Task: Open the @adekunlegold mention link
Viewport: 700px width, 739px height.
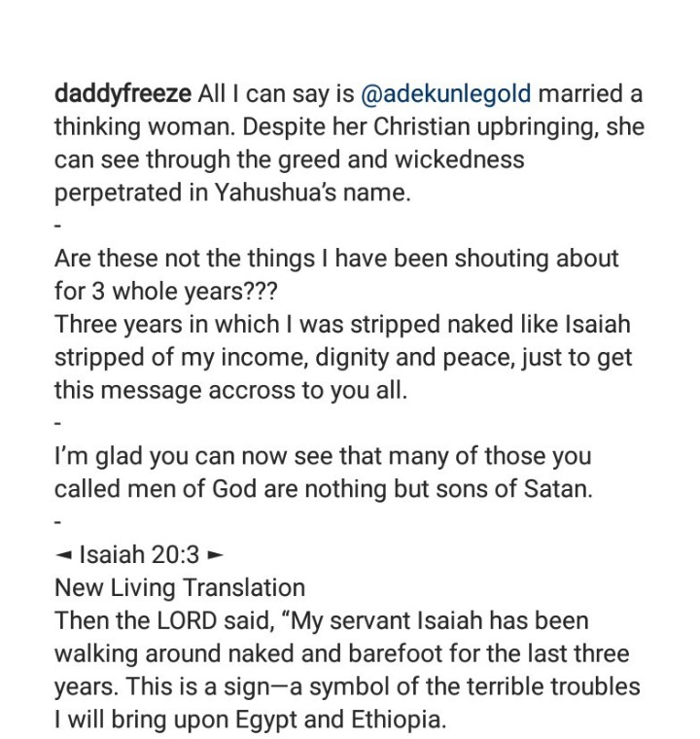Action: click(x=446, y=93)
